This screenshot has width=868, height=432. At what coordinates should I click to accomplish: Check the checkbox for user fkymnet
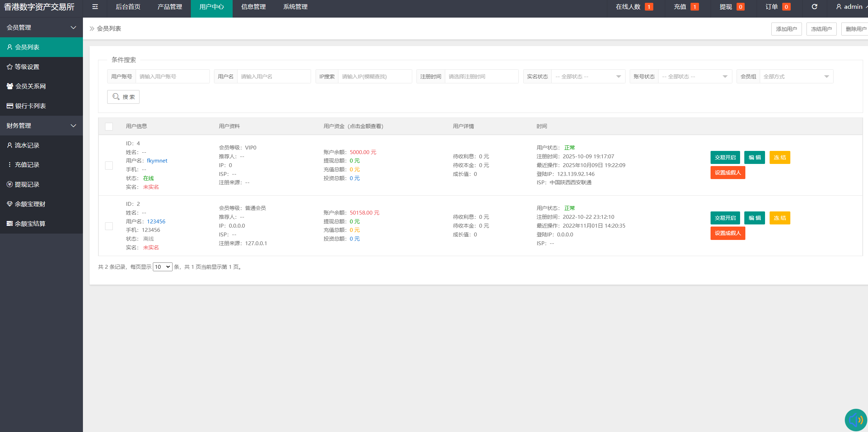point(109,165)
